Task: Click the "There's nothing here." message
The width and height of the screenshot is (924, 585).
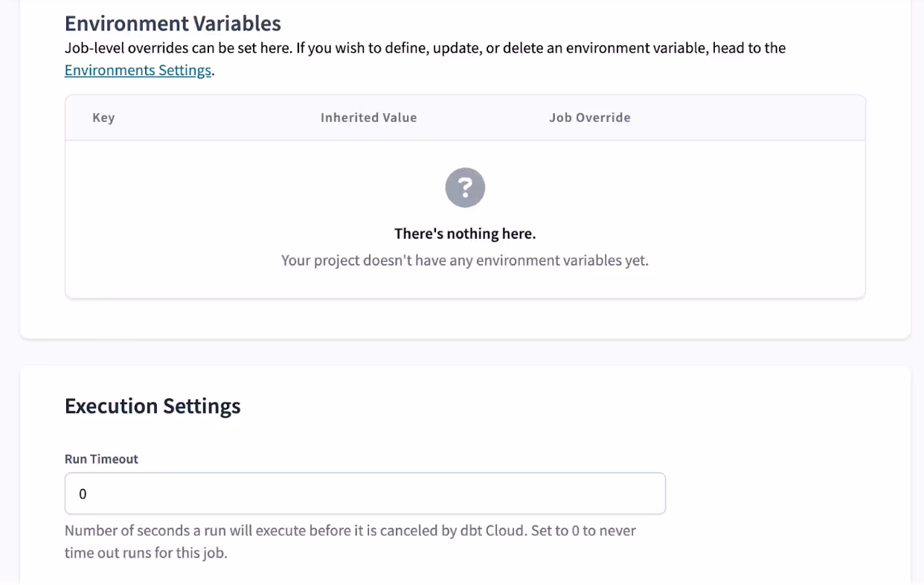Action: tap(465, 234)
